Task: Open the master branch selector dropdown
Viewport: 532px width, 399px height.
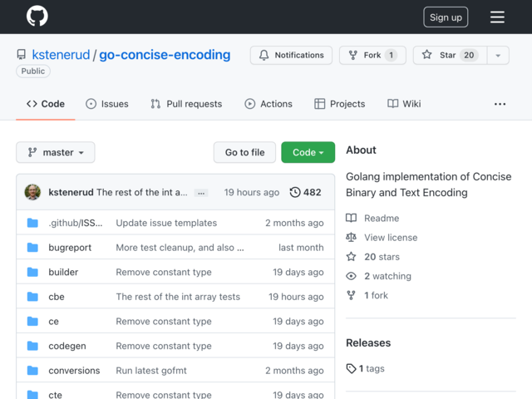Action: (x=56, y=152)
